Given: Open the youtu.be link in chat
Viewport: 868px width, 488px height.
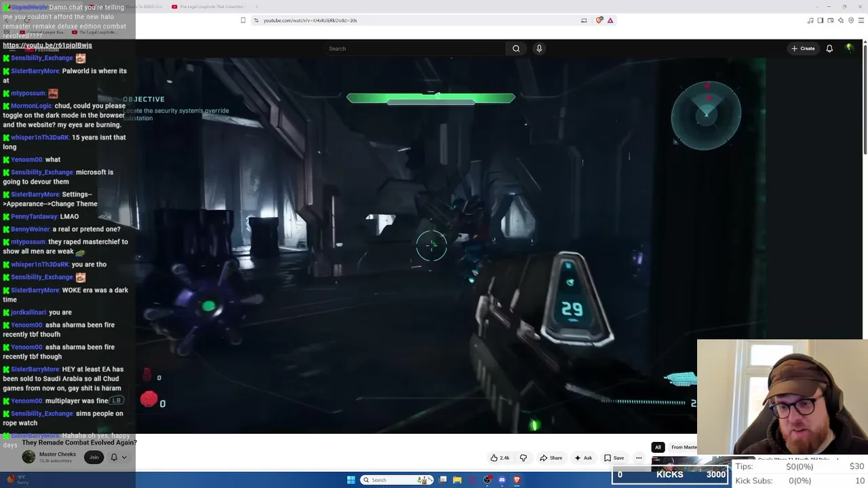Looking at the screenshot, I should point(47,45).
